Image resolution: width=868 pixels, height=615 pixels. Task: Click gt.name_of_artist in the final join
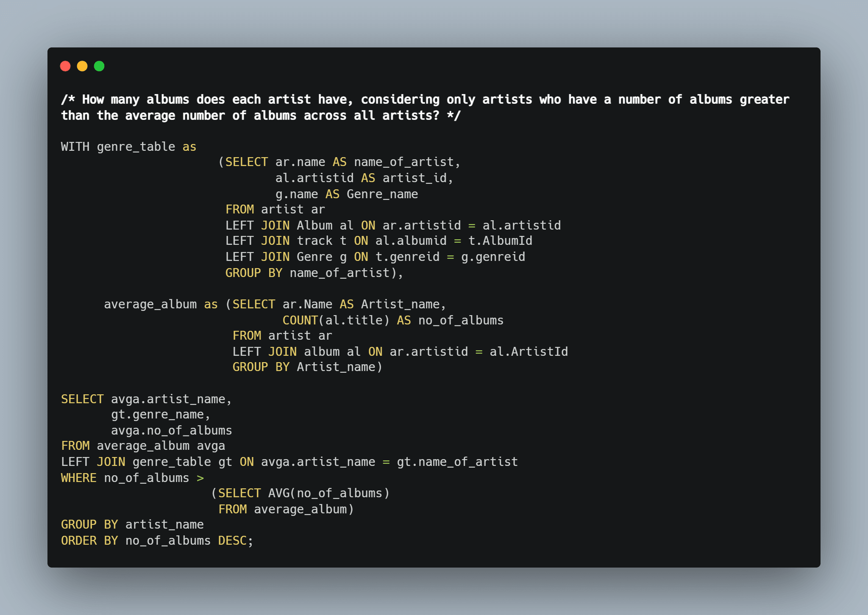point(457,462)
